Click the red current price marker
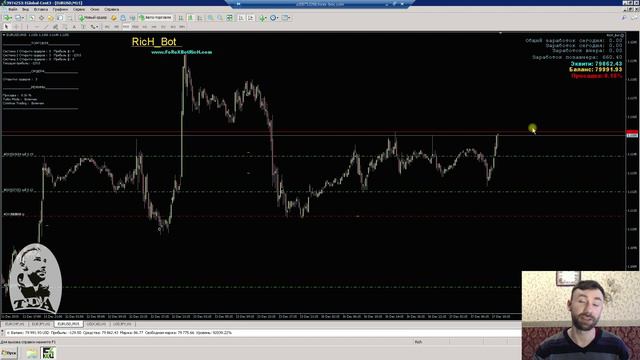The height and width of the screenshot is (360, 640). pyautogui.click(x=632, y=132)
